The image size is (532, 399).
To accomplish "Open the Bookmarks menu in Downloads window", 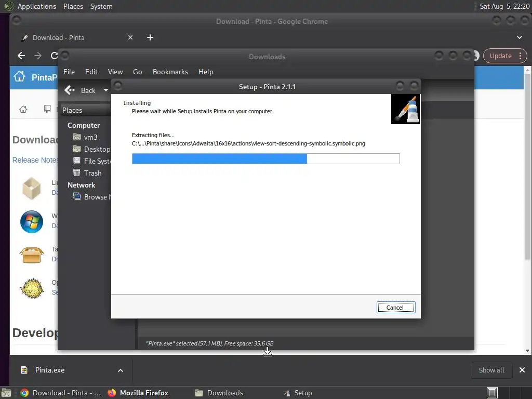I will click(170, 72).
